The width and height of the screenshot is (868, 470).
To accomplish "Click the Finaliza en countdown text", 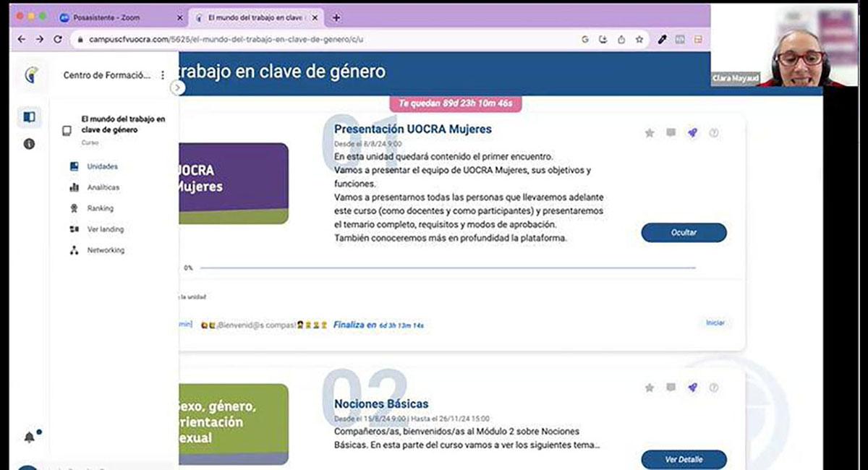I will (x=378, y=325).
